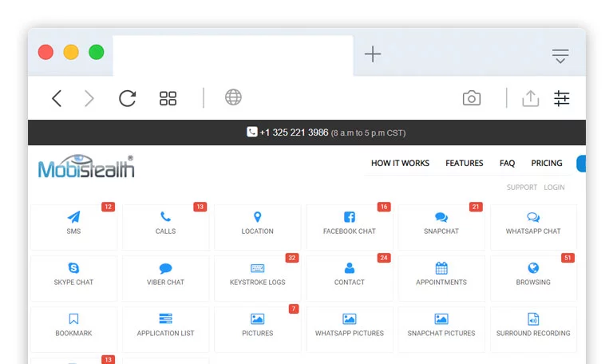The width and height of the screenshot is (613, 364).
Task: Open the FACEBOOK CHAT tile
Action: pyautogui.click(x=349, y=227)
